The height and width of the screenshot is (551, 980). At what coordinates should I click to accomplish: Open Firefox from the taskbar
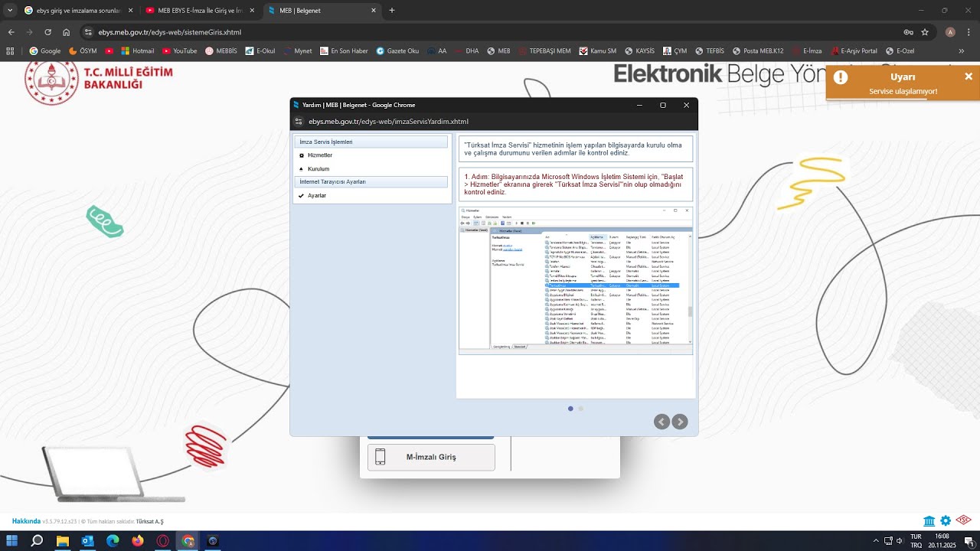pos(138,541)
